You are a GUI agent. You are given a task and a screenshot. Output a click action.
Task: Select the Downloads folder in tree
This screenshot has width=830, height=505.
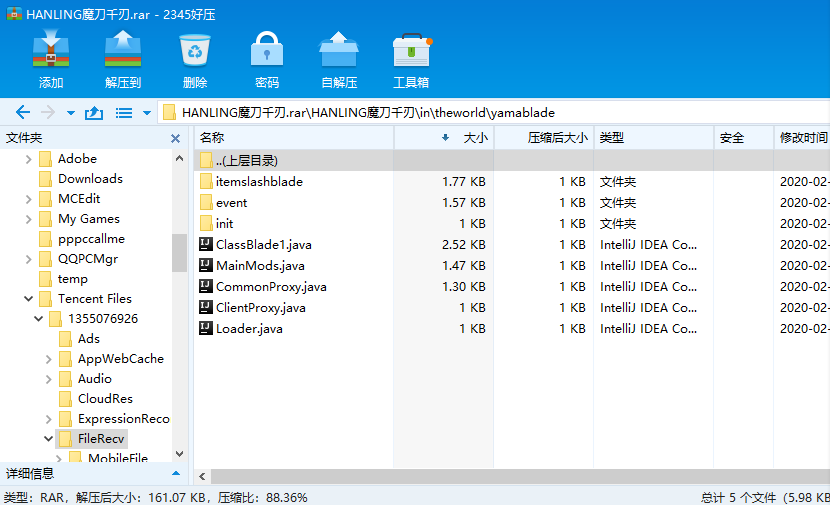pos(90,179)
